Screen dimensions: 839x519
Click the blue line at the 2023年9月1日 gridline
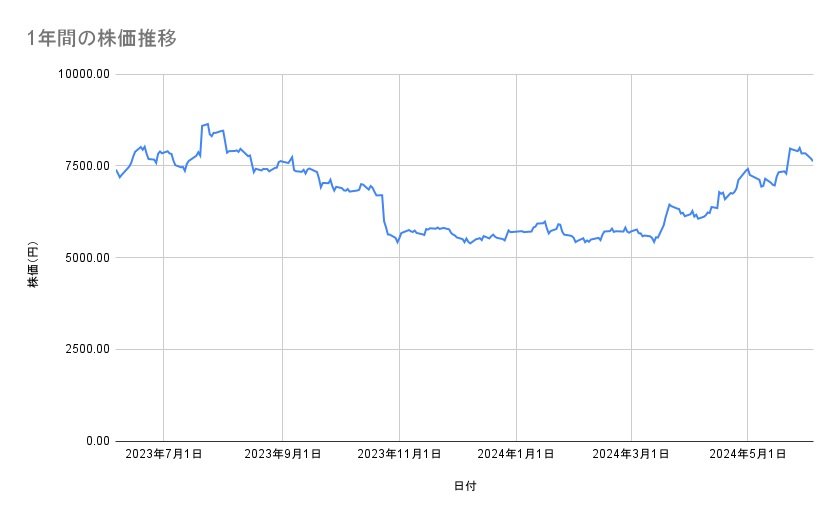click(283, 160)
